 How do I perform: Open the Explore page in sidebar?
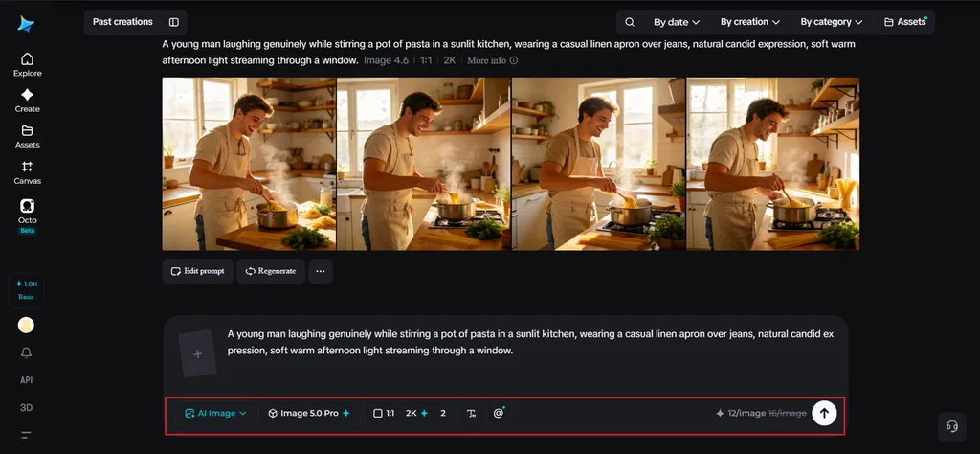click(27, 65)
